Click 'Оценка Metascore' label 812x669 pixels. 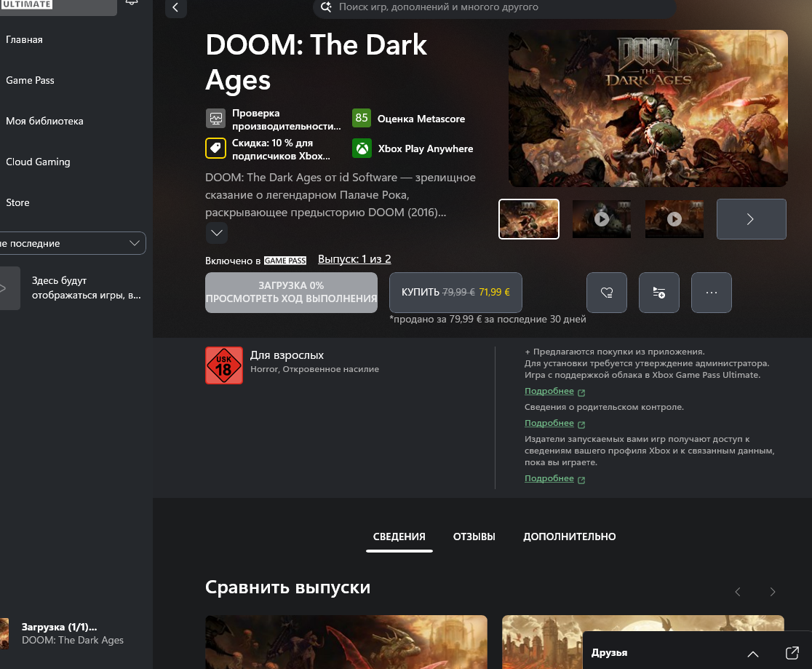coord(421,119)
